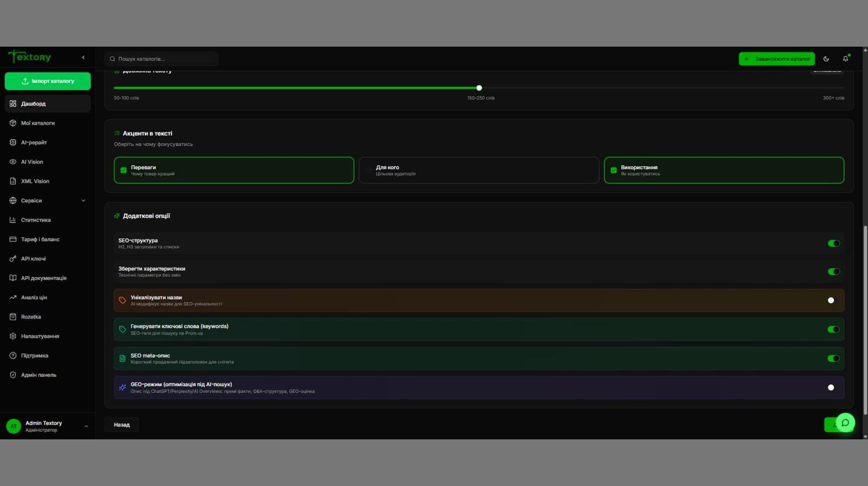Expand the Сервіси submenu chevron
The width and height of the screenshot is (868, 486).
84,201
